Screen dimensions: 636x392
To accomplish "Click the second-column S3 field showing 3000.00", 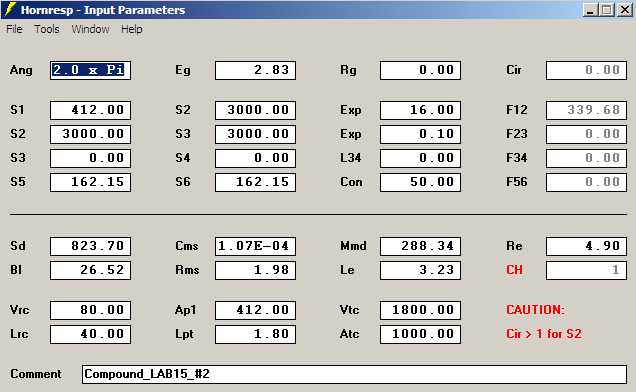I will pos(255,134).
